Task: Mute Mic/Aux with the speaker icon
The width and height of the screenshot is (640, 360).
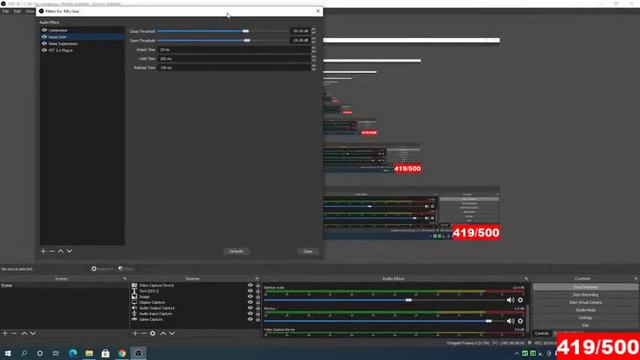Action: 510,321
